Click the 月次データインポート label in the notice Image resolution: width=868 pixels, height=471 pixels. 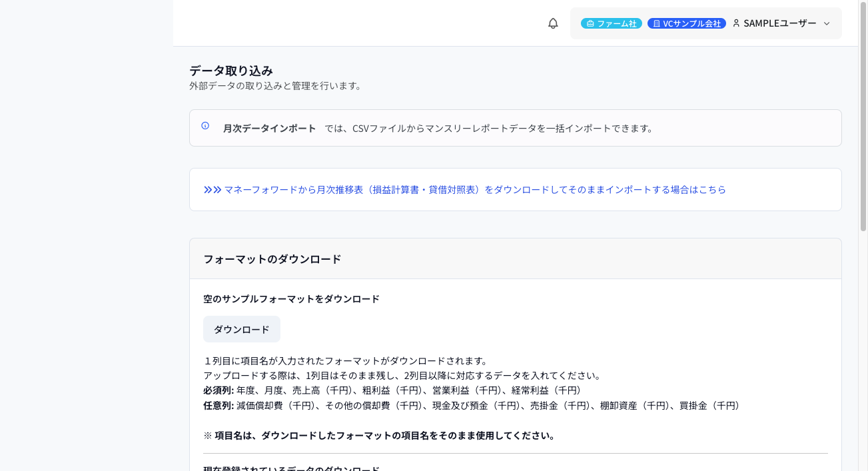pyautogui.click(x=269, y=127)
